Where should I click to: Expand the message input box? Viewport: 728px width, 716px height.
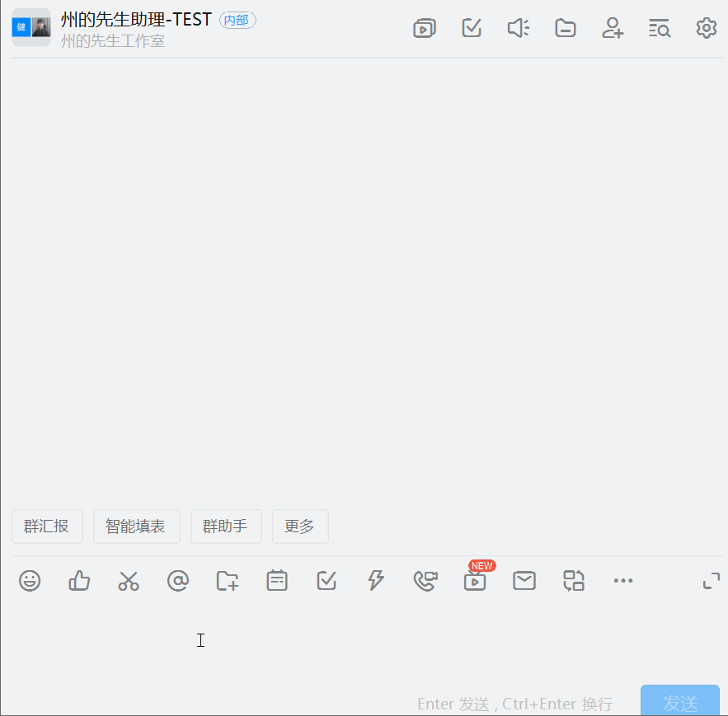[711, 581]
